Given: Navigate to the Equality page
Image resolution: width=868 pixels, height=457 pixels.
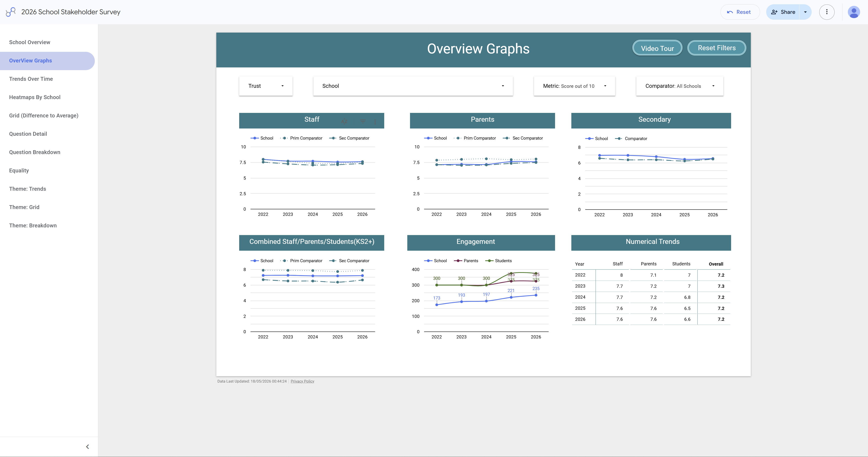Looking at the screenshot, I should 47,171.
